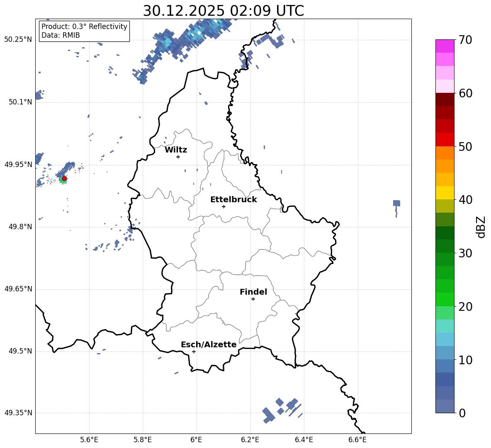Click the 6°E longitude label

(196, 440)
